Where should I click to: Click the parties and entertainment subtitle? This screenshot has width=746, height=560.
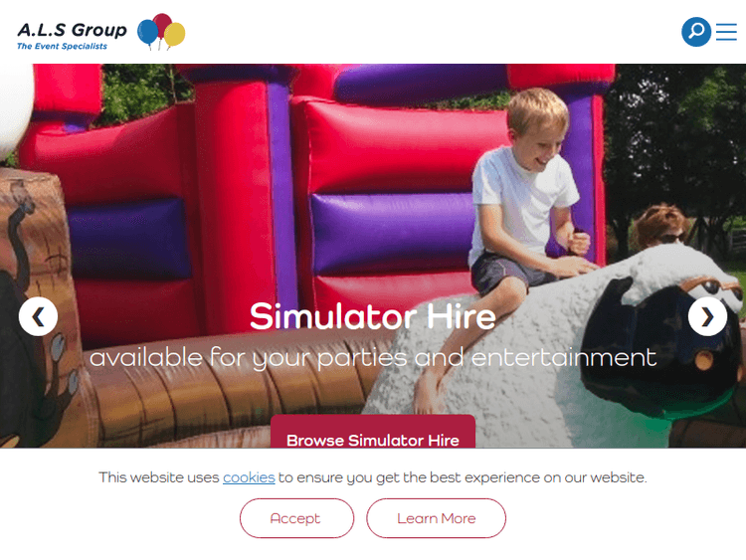pos(373,357)
